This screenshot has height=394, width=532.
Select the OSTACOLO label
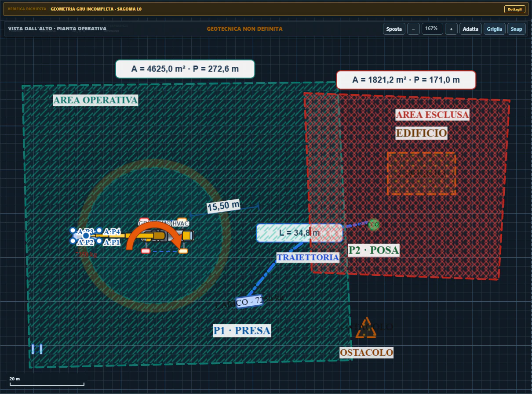coord(366,353)
